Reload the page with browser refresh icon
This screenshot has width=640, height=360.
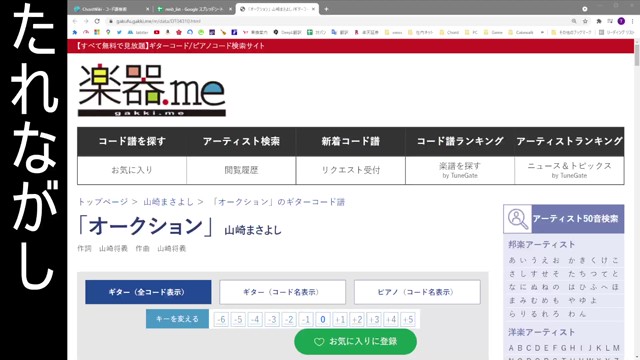97,21
